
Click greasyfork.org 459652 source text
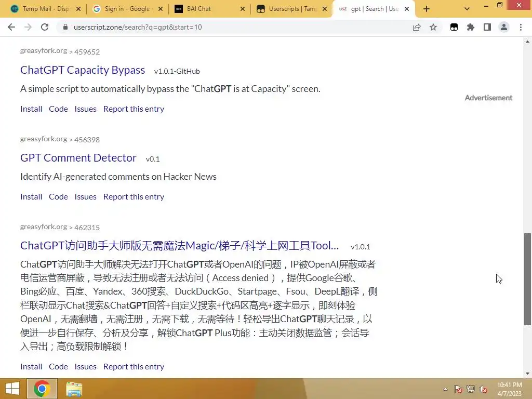(x=60, y=51)
